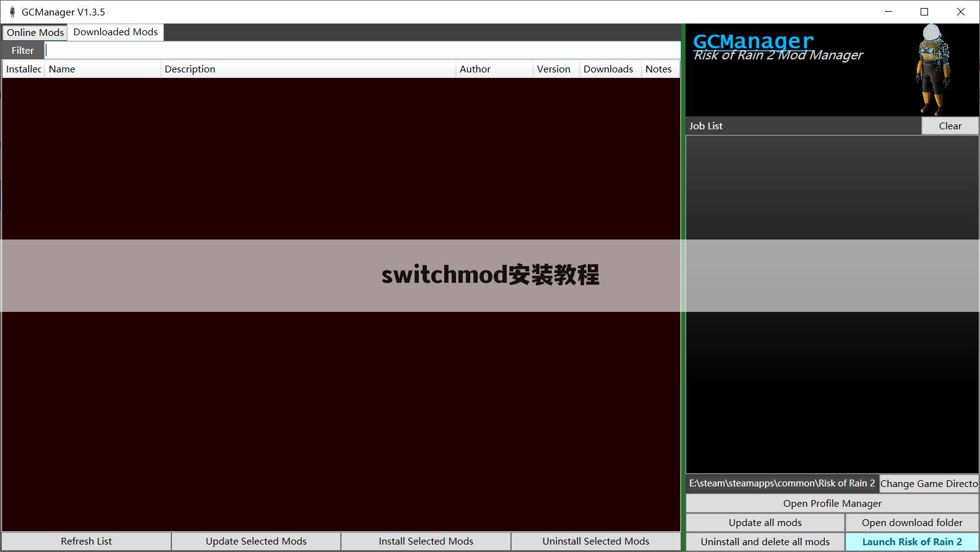Screen dimensions: 980x552
Task: Uninstall the selected mods
Action: point(596,541)
